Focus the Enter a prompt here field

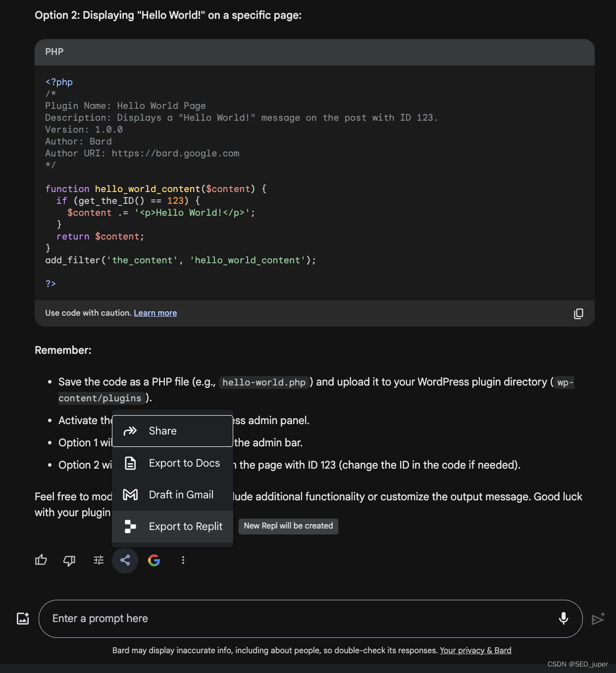tap(310, 619)
